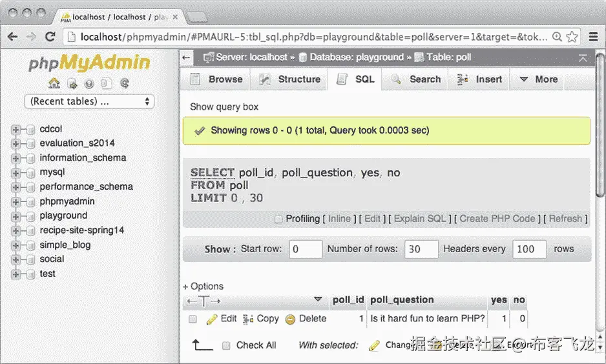Image resolution: width=606 pixels, height=364 pixels.
Task: Sort by the poll_id column header
Action: coord(348,300)
